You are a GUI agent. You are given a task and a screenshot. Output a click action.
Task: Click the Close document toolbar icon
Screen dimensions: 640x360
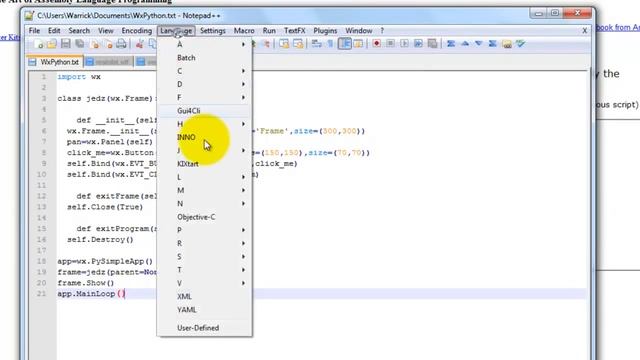point(95,44)
